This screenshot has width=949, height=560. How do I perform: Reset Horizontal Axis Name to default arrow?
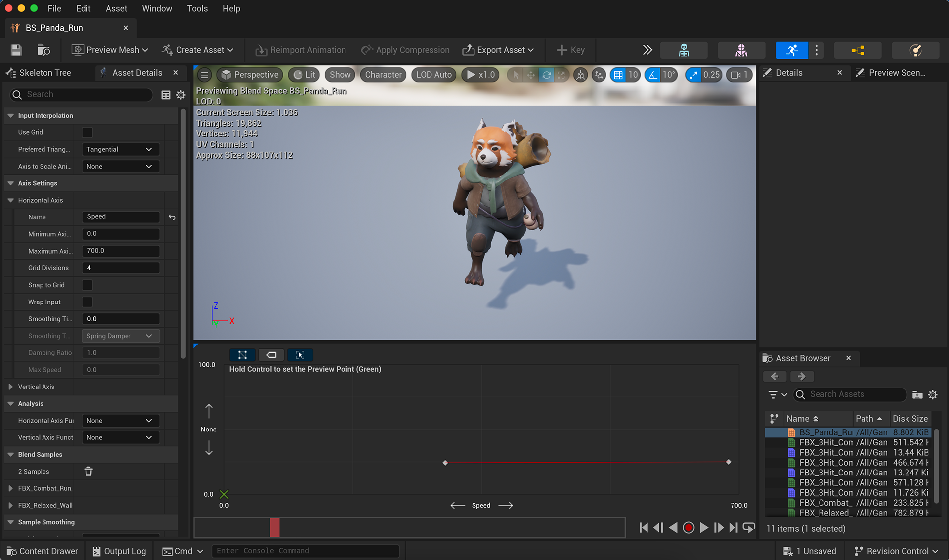[172, 217]
